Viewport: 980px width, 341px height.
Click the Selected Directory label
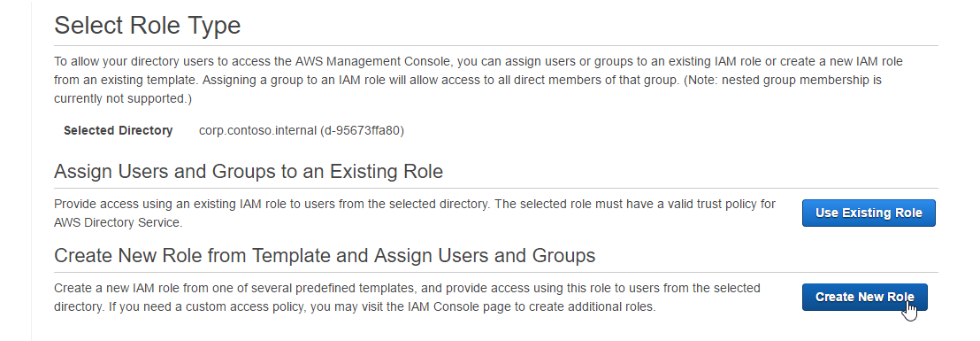click(119, 131)
